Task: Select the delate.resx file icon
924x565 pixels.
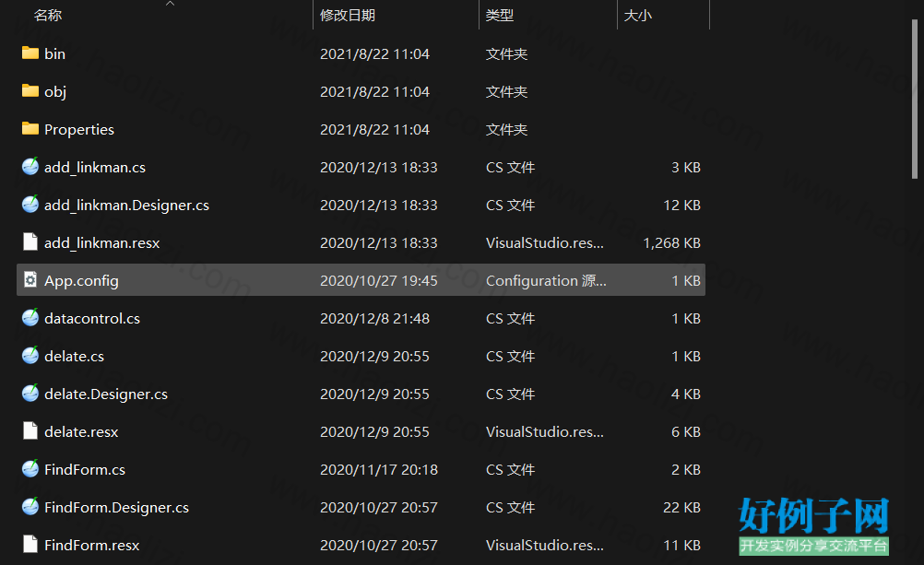Action: [x=30, y=430]
